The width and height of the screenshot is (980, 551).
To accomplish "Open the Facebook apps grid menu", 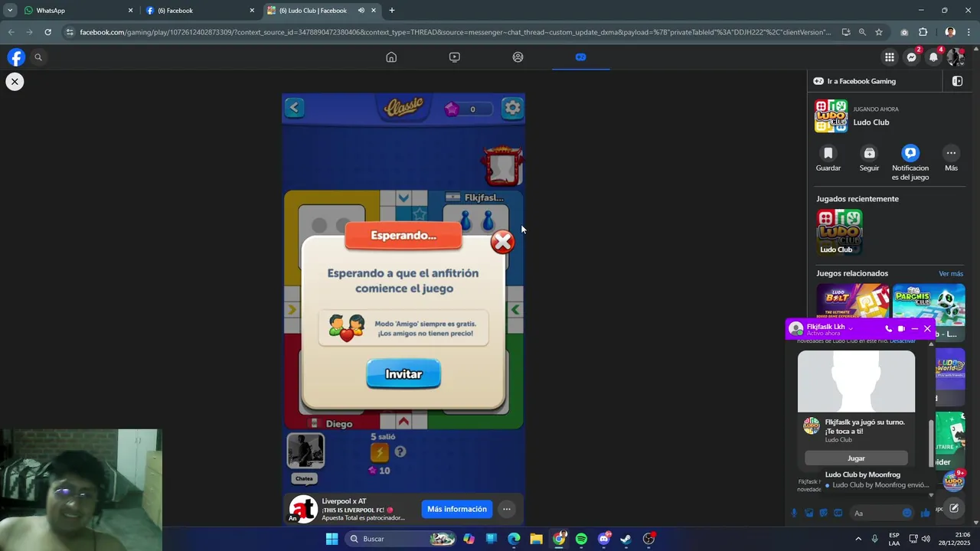I will coord(889,57).
